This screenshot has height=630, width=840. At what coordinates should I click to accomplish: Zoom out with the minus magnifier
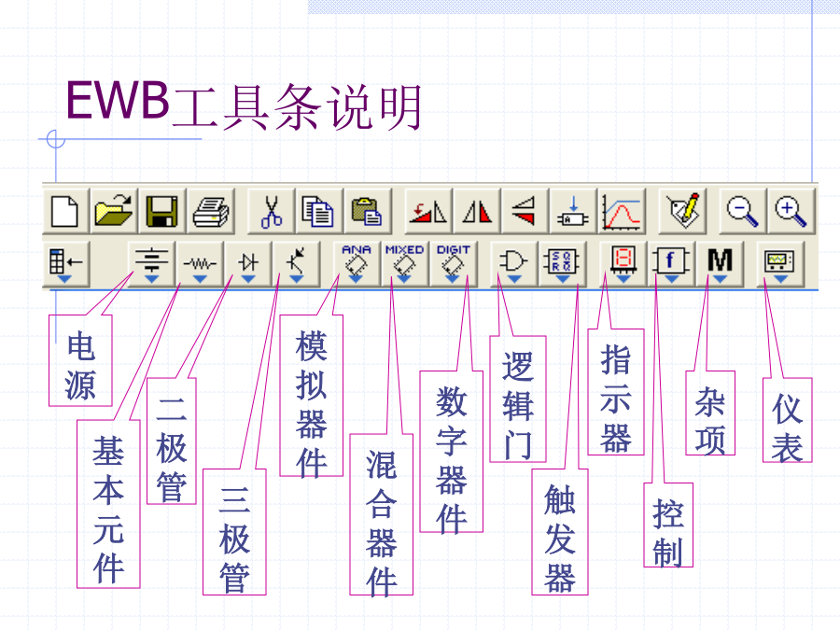pos(743,211)
